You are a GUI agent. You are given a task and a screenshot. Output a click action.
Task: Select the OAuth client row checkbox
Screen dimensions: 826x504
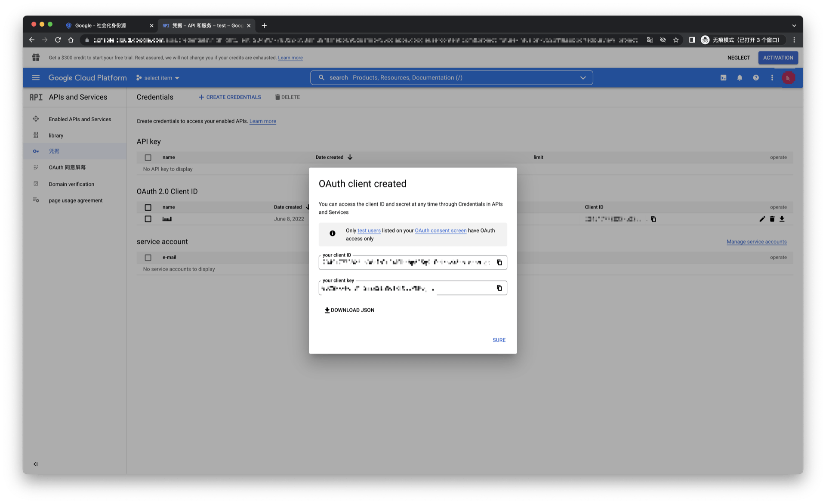(x=148, y=219)
